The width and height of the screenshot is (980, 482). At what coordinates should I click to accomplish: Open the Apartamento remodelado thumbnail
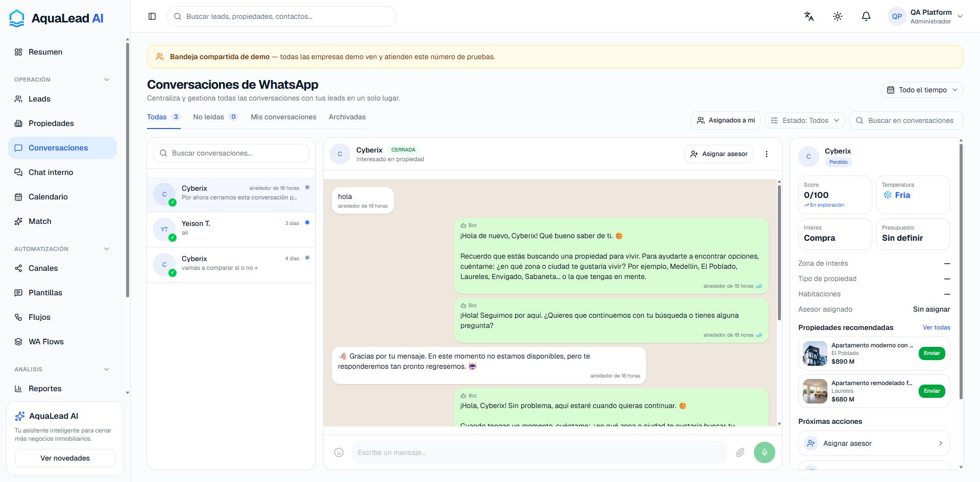click(815, 391)
